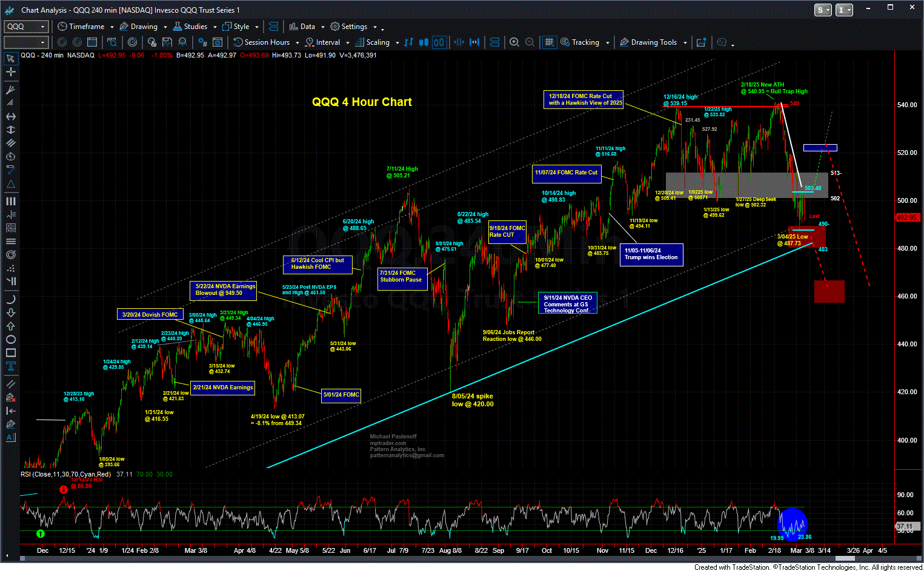The image size is (924, 571).
Task: Select the up arrow drawing tool
Action: (x=10, y=326)
